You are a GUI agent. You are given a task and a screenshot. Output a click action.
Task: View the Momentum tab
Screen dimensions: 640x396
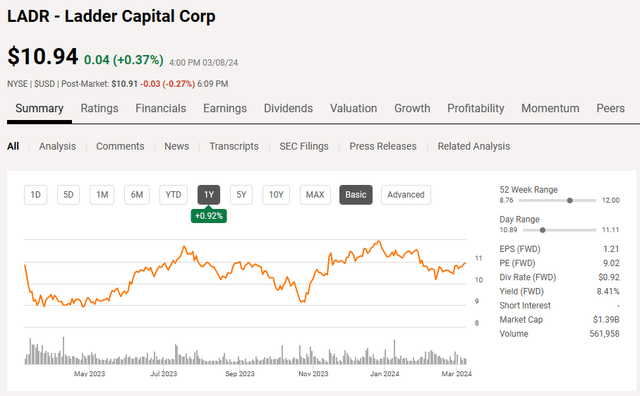550,109
